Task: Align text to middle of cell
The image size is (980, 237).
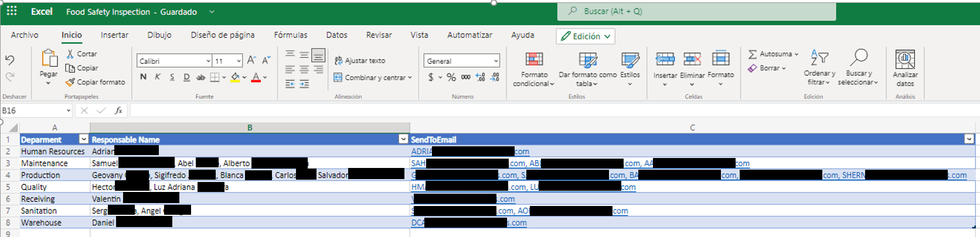Action: [304, 54]
